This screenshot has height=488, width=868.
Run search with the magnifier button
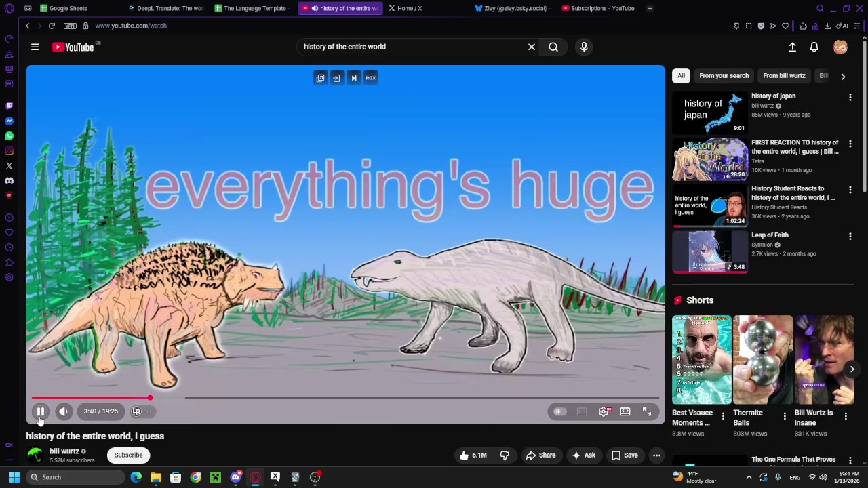(553, 47)
